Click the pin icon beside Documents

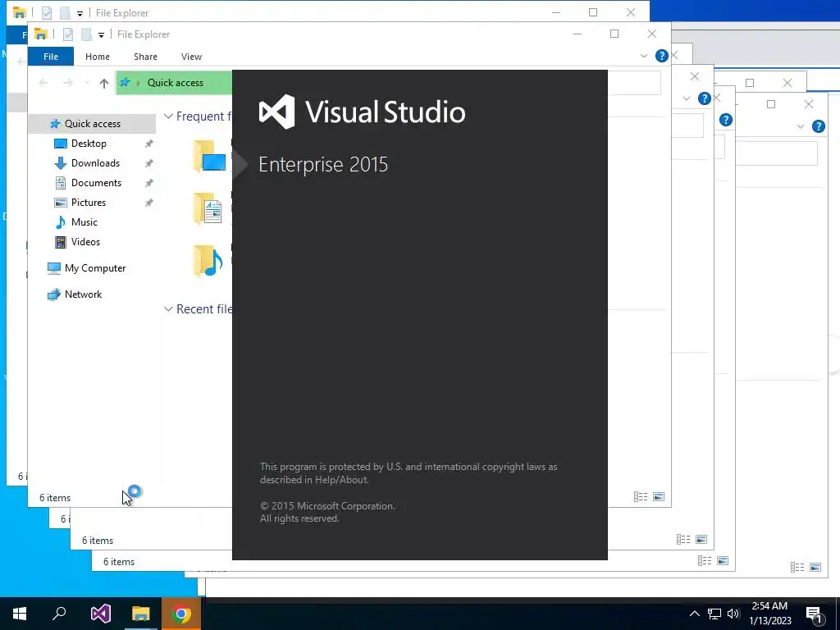149,183
